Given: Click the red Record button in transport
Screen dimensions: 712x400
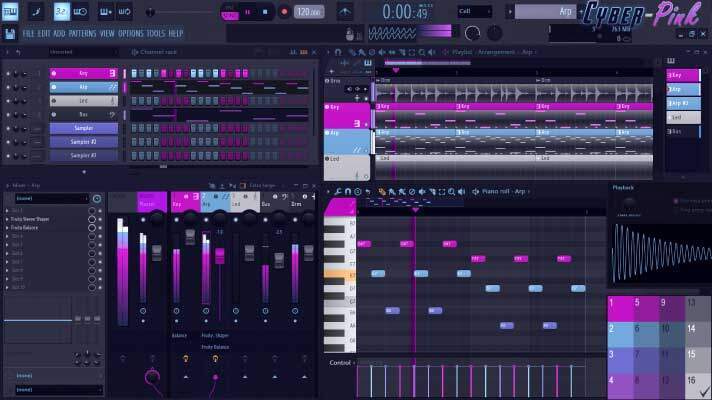Looking at the screenshot, I should (x=284, y=12).
